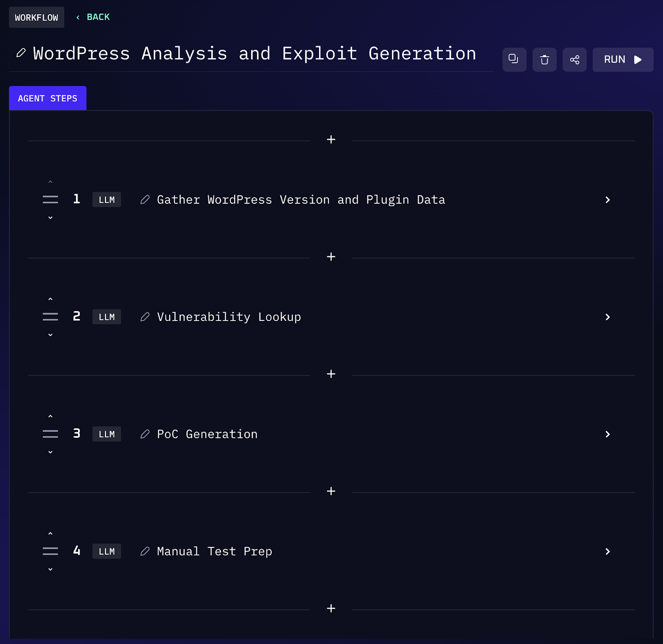Add a step between steps 1 and 2

point(331,257)
